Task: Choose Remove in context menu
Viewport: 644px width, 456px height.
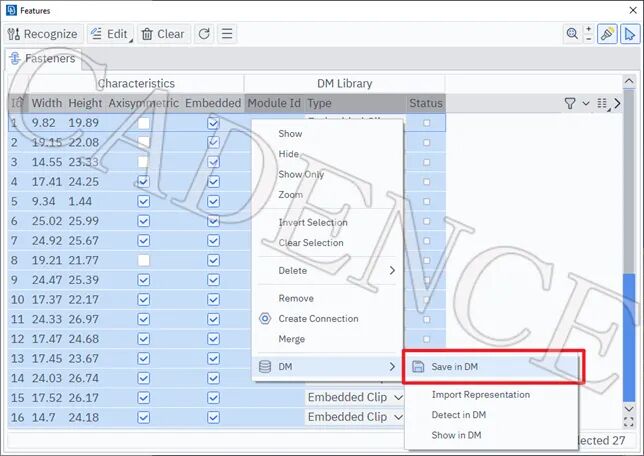Action: (x=327, y=298)
